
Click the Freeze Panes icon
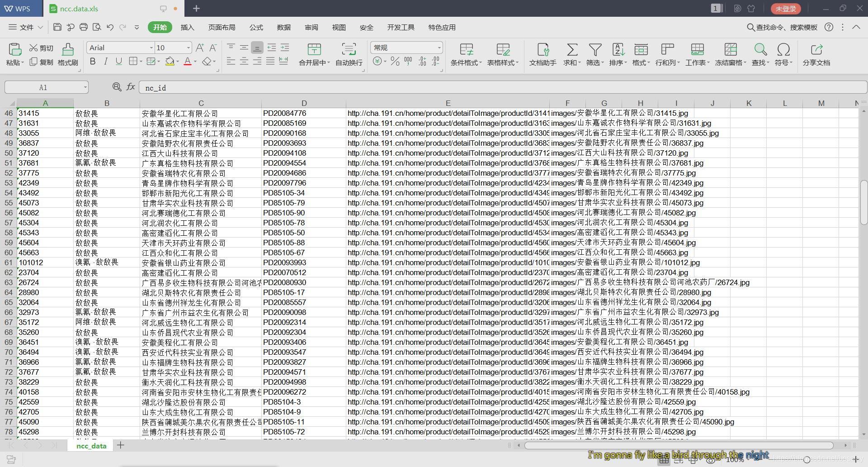point(731,49)
